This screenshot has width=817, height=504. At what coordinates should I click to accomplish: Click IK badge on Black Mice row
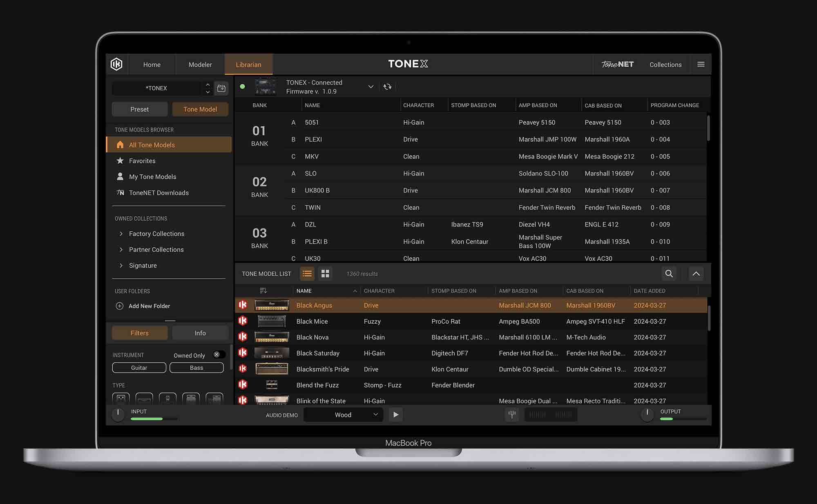point(243,321)
